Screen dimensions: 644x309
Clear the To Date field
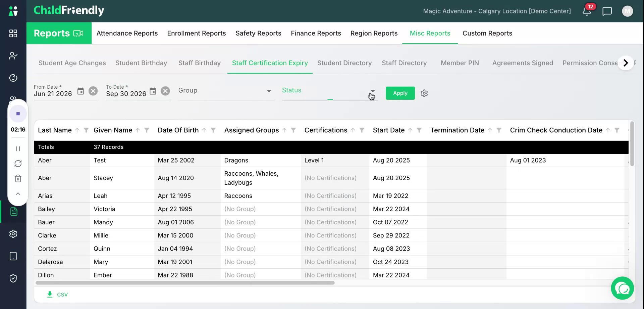165,91
